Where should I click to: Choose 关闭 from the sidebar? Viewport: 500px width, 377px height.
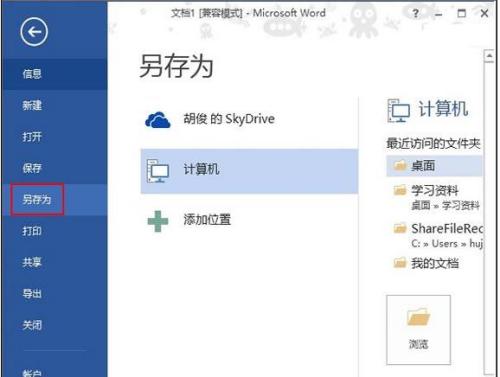tap(55, 325)
